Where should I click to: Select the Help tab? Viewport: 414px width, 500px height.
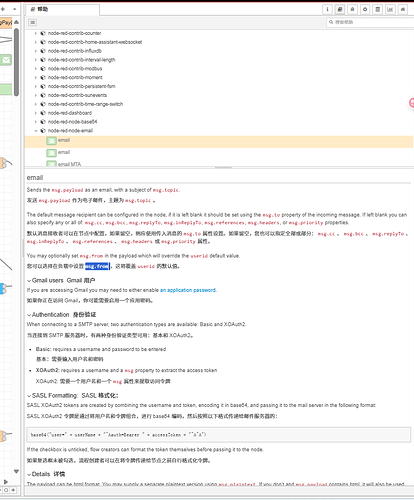63,9
